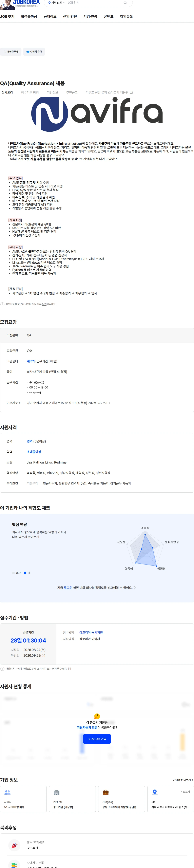Viewport: 194px width, 868px height.
Task: Open the 지역 전체 region dropdown
Action: pos(57,3)
